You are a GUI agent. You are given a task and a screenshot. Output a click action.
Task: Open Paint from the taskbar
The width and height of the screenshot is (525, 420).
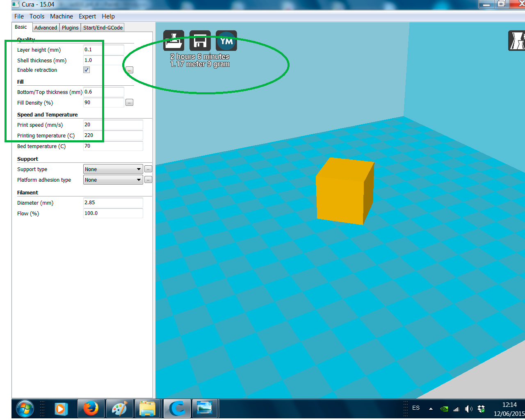119,409
